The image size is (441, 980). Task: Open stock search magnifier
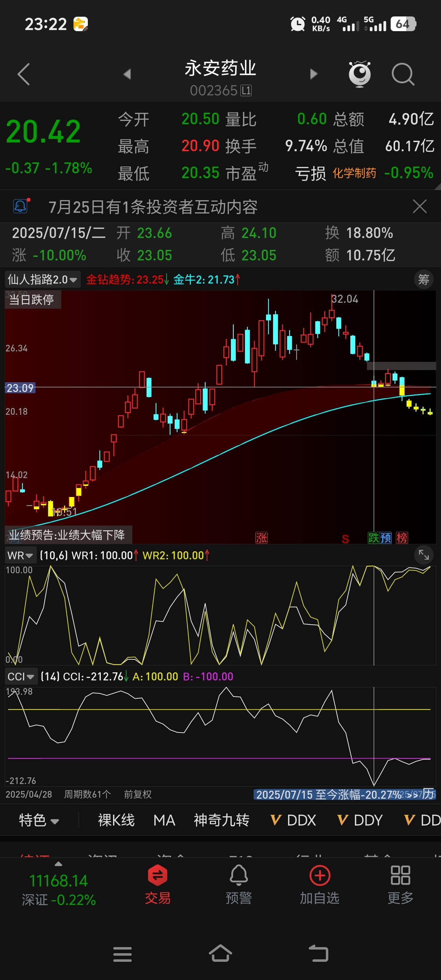403,74
